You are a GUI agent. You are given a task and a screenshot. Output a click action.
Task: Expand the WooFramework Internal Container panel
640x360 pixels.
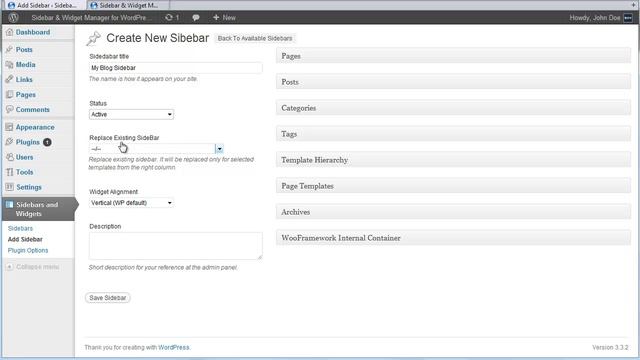click(x=453, y=238)
